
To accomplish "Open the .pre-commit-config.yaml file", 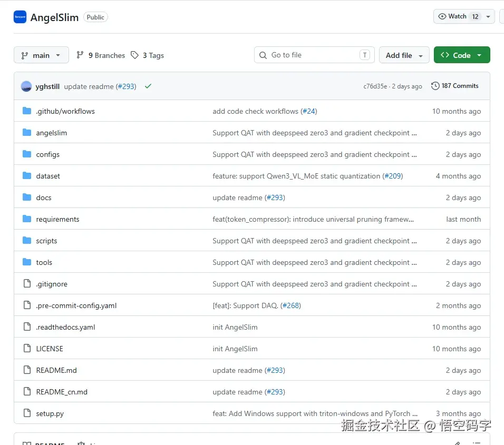I will click(76, 305).
